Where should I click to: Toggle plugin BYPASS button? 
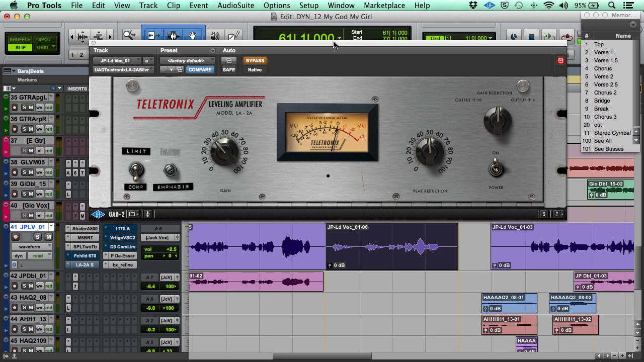255,60
